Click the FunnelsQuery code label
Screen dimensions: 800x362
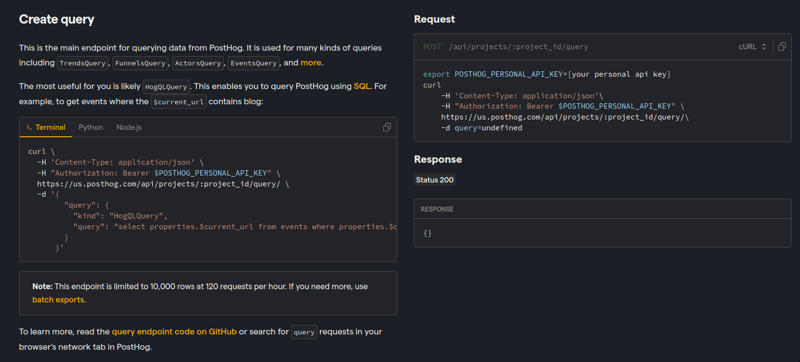coord(140,64)
